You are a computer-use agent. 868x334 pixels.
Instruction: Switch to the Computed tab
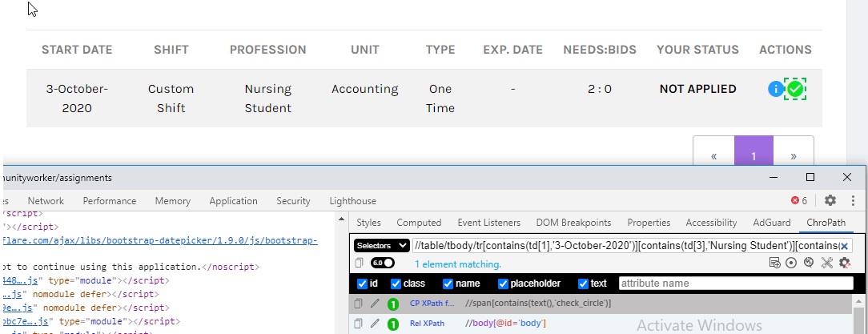[x=419, y=223]
